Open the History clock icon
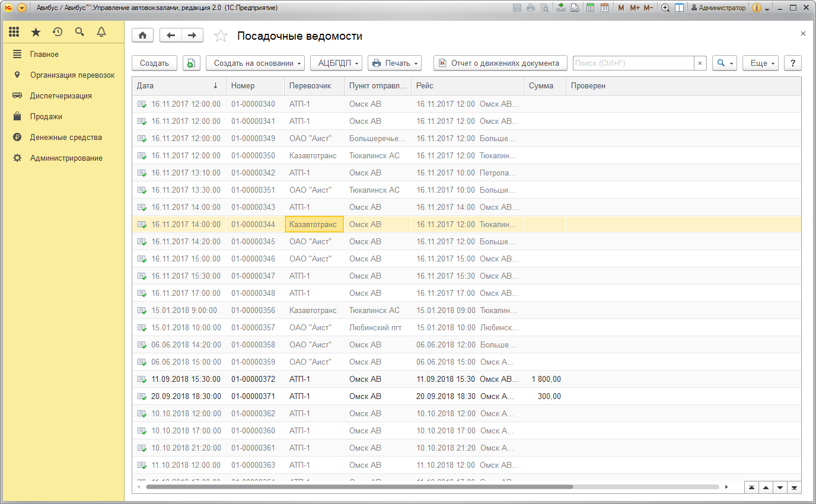The width and height of the screenshot is (816, 504). point(58,32)
